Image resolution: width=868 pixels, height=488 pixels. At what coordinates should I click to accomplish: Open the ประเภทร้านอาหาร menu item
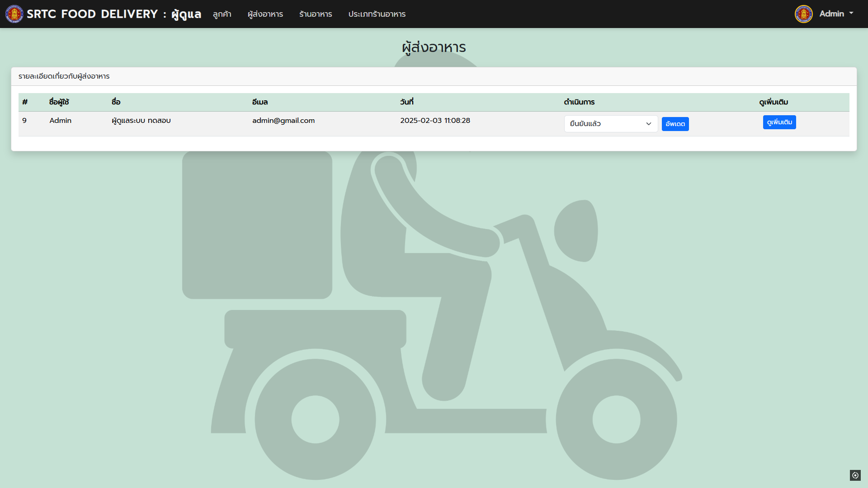tap(377, 14)
